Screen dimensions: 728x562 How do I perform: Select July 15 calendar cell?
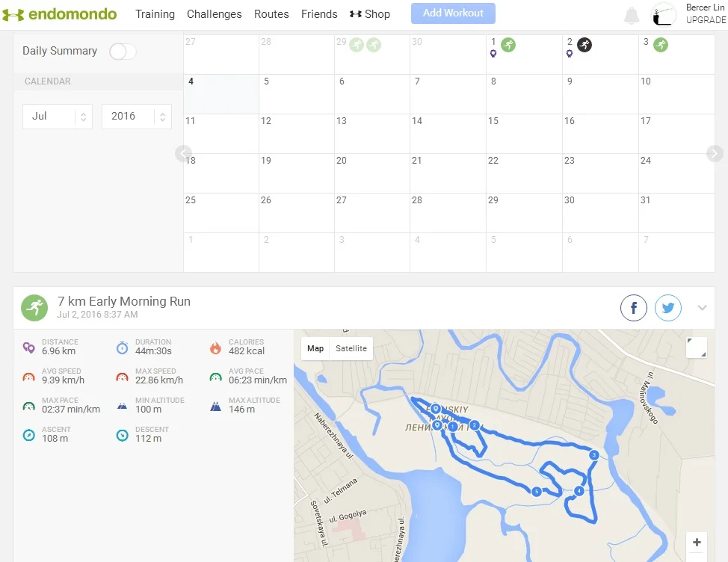(x=524, y=134)
